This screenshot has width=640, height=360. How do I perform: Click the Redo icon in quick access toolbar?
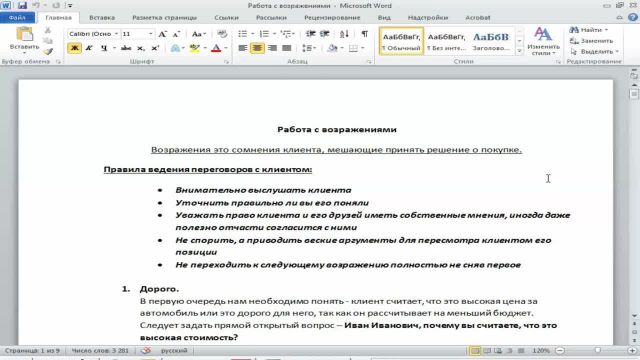[56, 6]
